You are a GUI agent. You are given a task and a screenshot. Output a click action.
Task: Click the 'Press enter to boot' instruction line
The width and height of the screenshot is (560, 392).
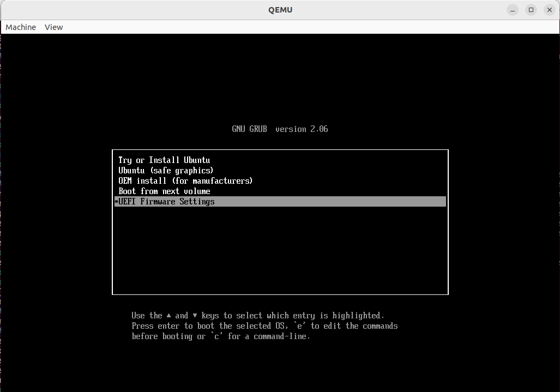tap(264, 326)
